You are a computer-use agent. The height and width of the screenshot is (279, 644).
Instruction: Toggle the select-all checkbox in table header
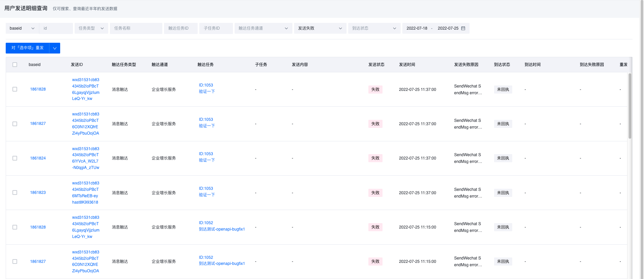pyautogui.click(x=15, y=65)
